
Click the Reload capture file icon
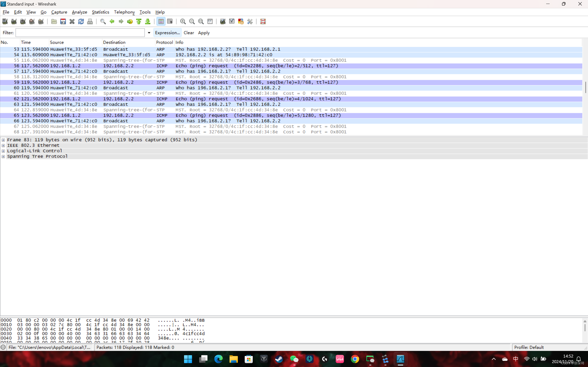(81, 21)
